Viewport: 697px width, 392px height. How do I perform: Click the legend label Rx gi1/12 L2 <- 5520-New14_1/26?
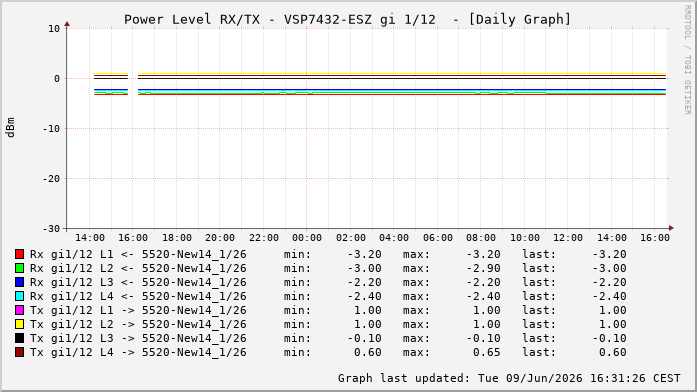point(138,268)
